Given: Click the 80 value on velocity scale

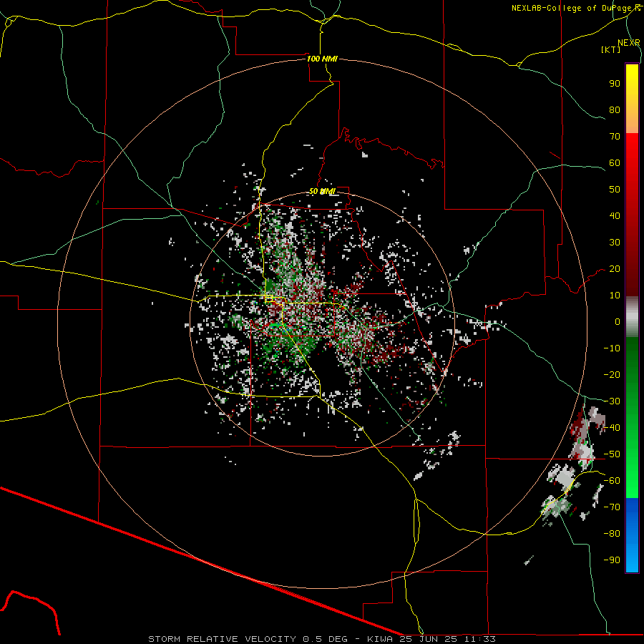Looking at the screenshot, I should tap(615, 109).
